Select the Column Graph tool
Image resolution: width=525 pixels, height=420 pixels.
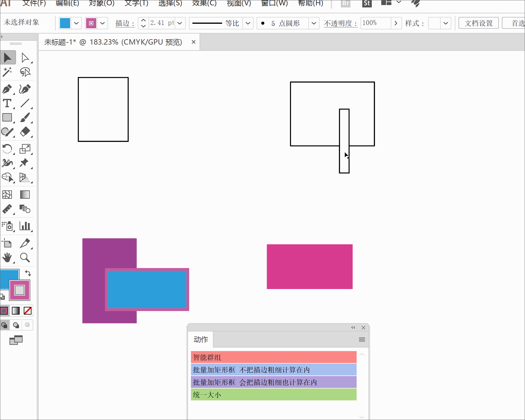tap(25, 226)
